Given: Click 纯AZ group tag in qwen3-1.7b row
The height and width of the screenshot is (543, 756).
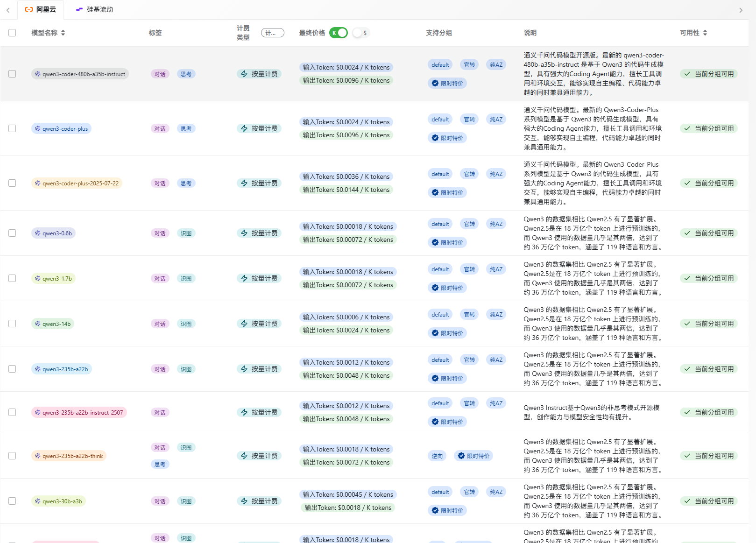Looking at the screenshot, I should (496, 269).
